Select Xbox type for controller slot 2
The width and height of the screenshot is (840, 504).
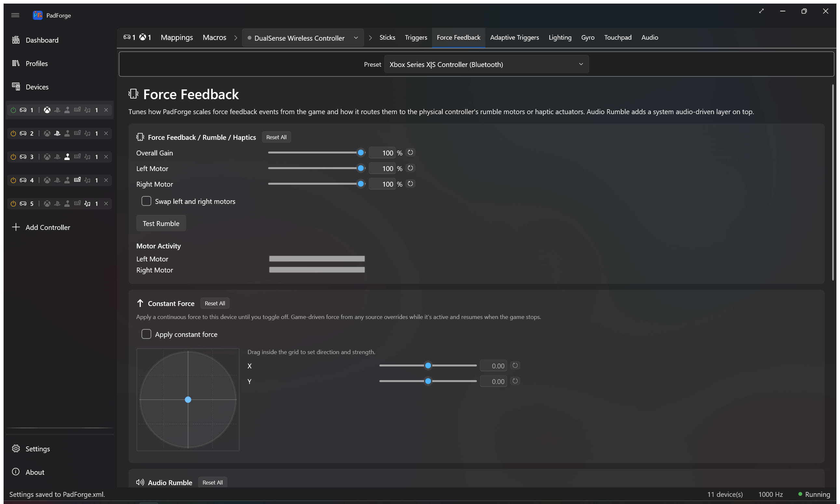(x=47, y=133)
